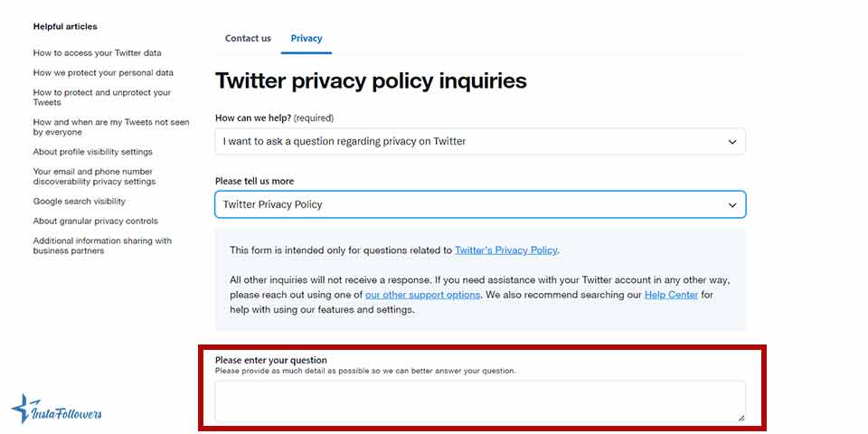Screen dimensions: 868x434
Task: Switch to the Contact us tab
Action: point(248,38)
